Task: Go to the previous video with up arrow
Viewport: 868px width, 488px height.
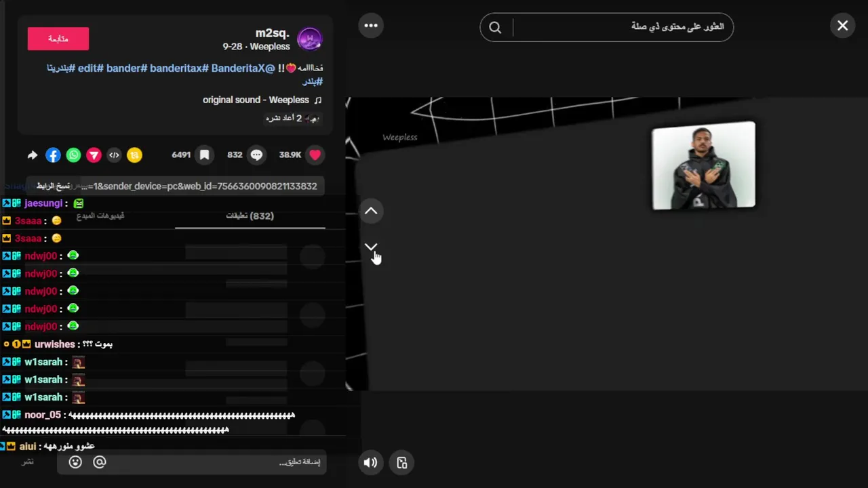Action: pos(371,211)
